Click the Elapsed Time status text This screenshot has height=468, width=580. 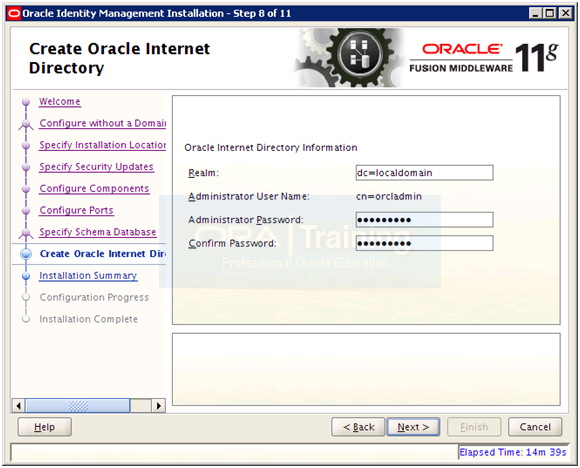(513, 452)
